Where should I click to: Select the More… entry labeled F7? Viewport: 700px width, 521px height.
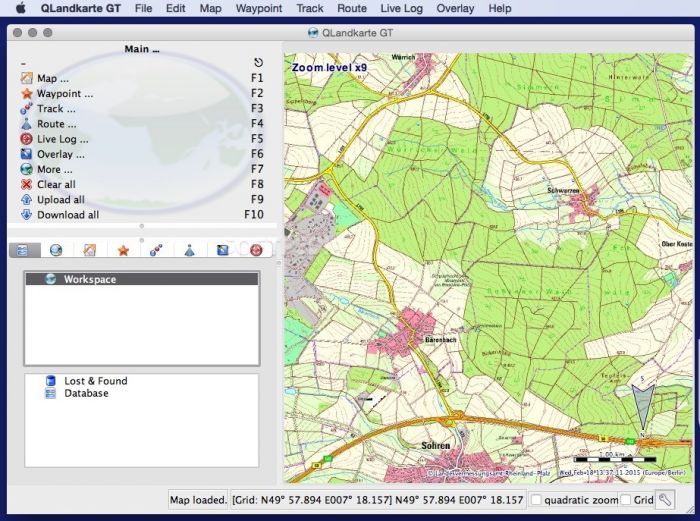coord(142,169)
